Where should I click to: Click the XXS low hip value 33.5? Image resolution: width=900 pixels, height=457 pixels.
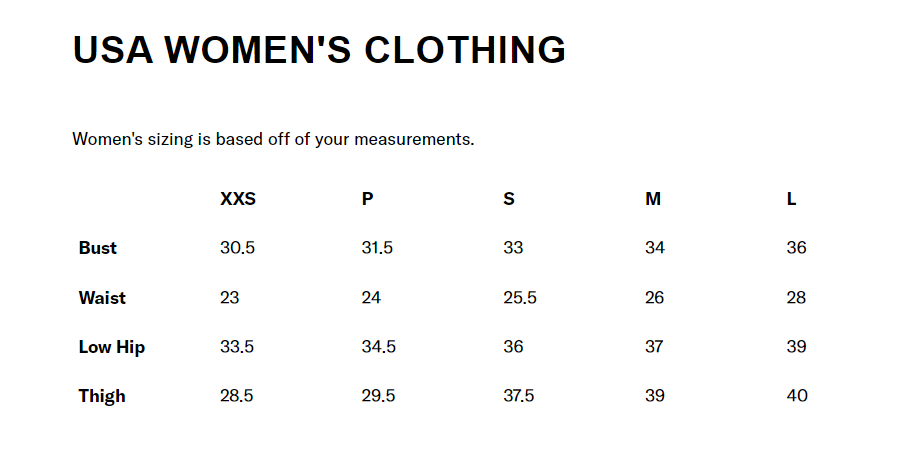[x=237, y=347]
